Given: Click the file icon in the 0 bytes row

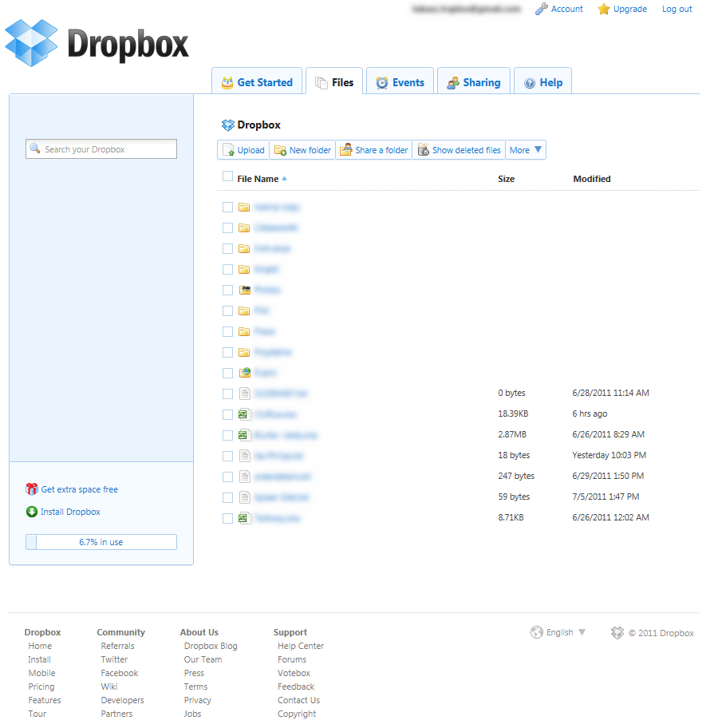Looking at the screenshot, I should tap(245, 394).
